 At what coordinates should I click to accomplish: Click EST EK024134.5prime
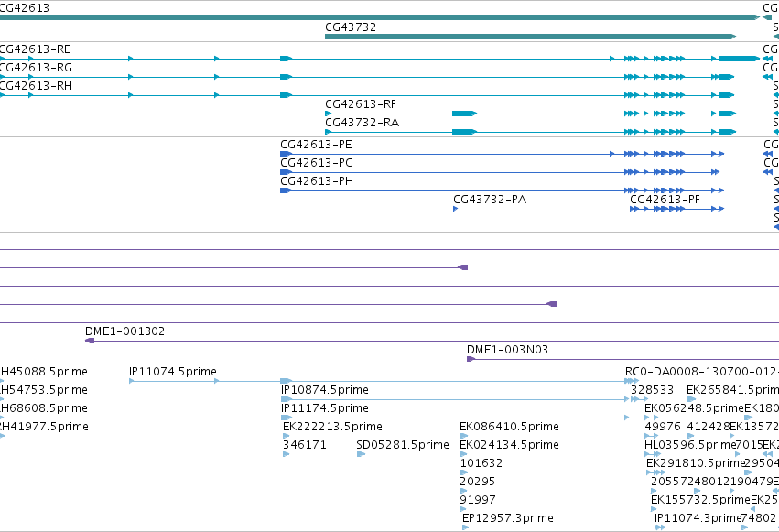[x=509, y=445]
